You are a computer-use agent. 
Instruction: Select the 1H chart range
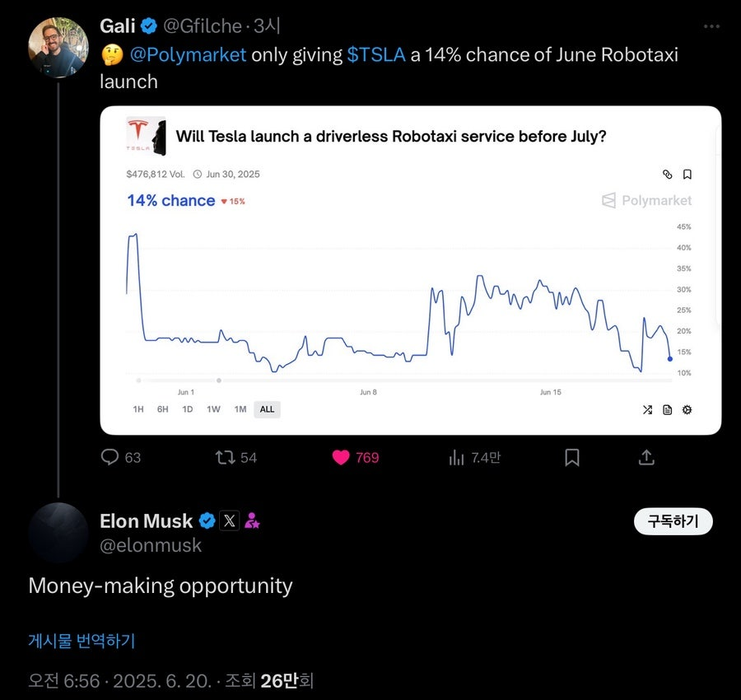click(x=138, y=409)
